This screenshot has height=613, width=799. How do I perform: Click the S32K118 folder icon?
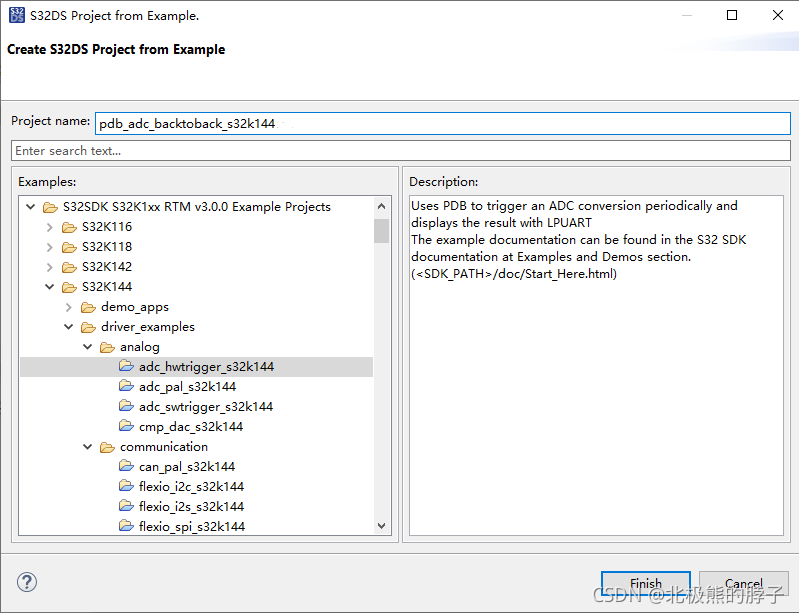69,247
